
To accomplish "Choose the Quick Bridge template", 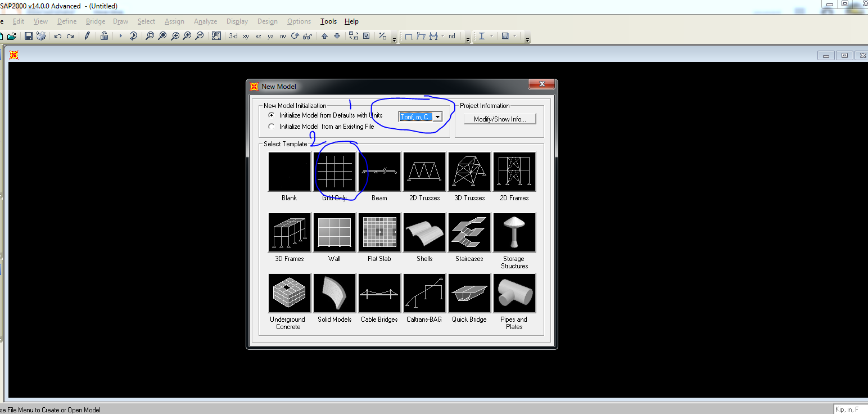I will (x=469, y=293).
